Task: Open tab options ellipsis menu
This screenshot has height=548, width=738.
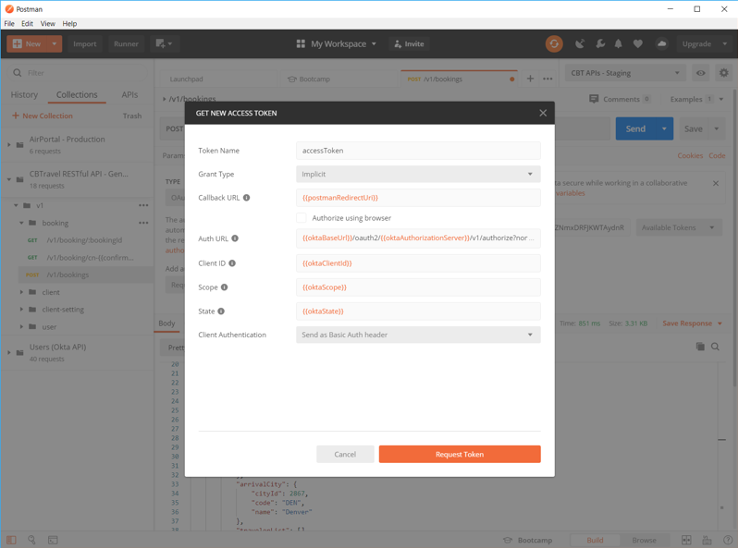Action: [x=547, y=79]
